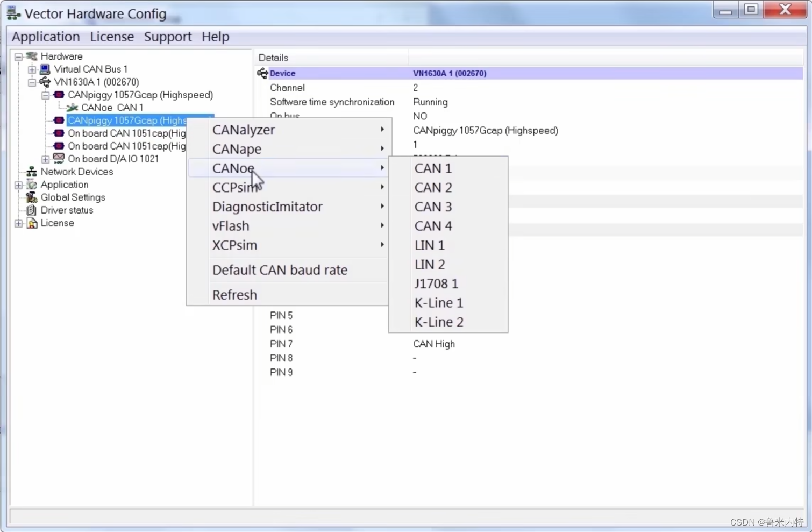Screen dimensions: 812x532
Task: Expand the License tree node
Action: tap(18, 223)
